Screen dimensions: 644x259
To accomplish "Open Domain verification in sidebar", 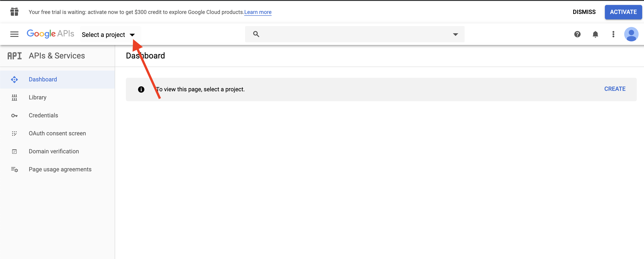I will coord(54,152).
